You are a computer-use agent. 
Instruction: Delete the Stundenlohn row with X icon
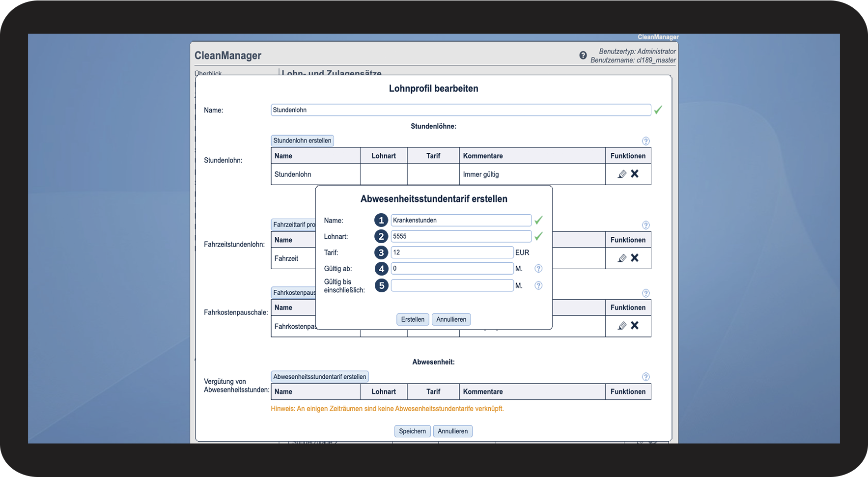(x=635, y=174)
